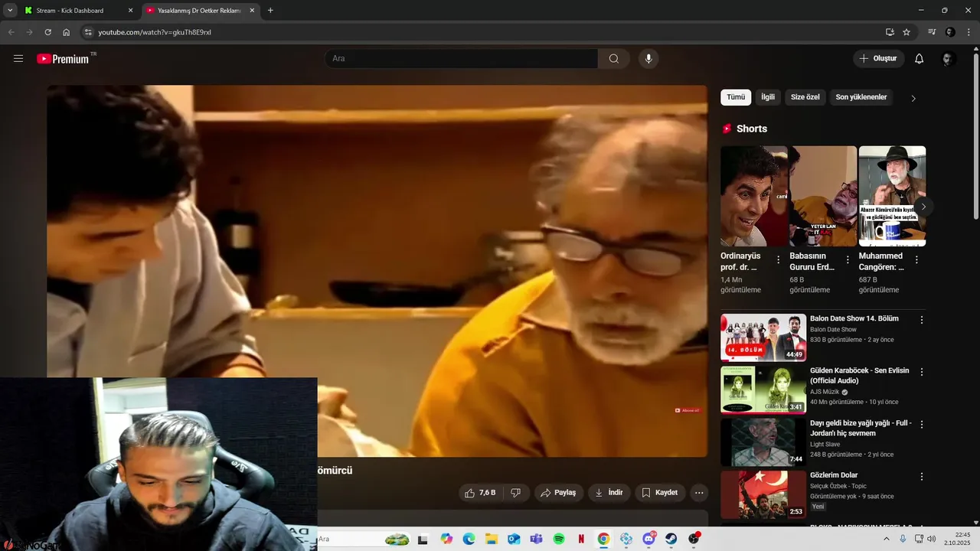Open Spotify from the taskbar
Screen dimensions: 980x551
[x=559, y=539]
